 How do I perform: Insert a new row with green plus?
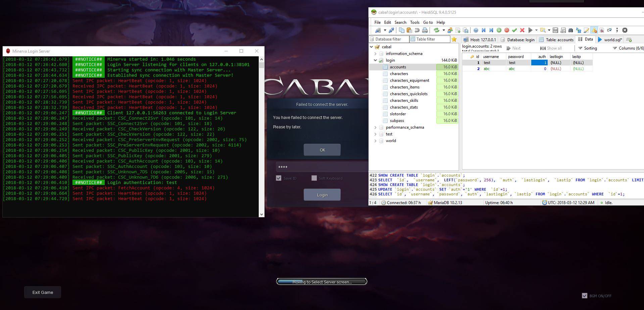coord(499,30)
